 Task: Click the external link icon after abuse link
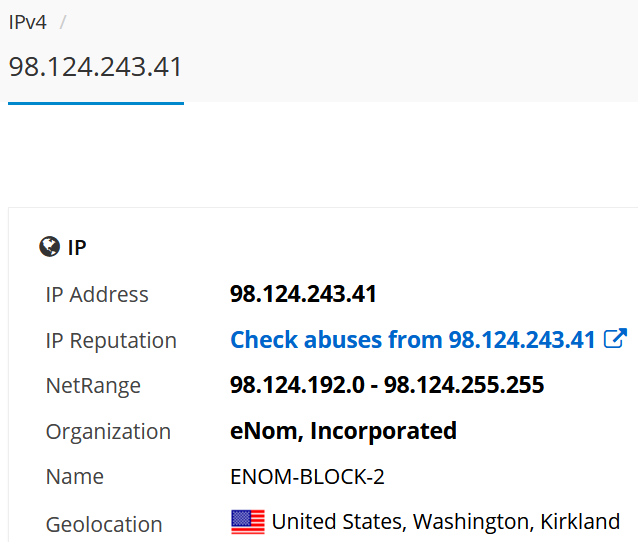pos(616,339)
